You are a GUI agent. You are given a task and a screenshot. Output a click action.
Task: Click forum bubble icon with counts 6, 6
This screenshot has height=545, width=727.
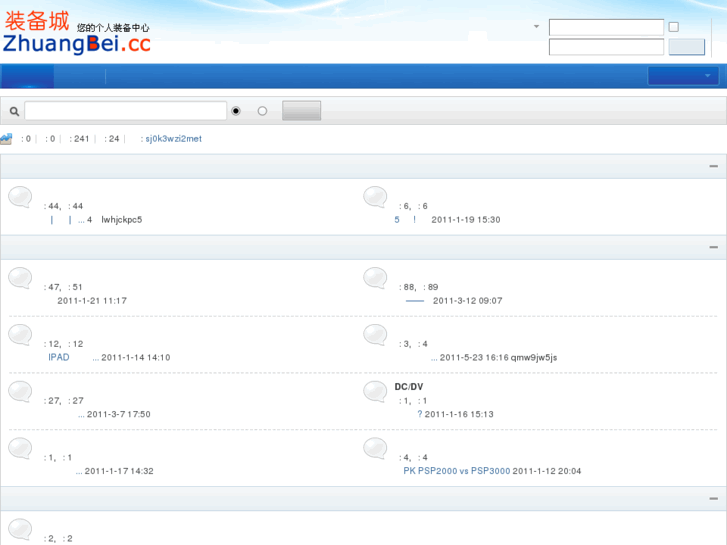pyautogui.click(x=375, y=197)
